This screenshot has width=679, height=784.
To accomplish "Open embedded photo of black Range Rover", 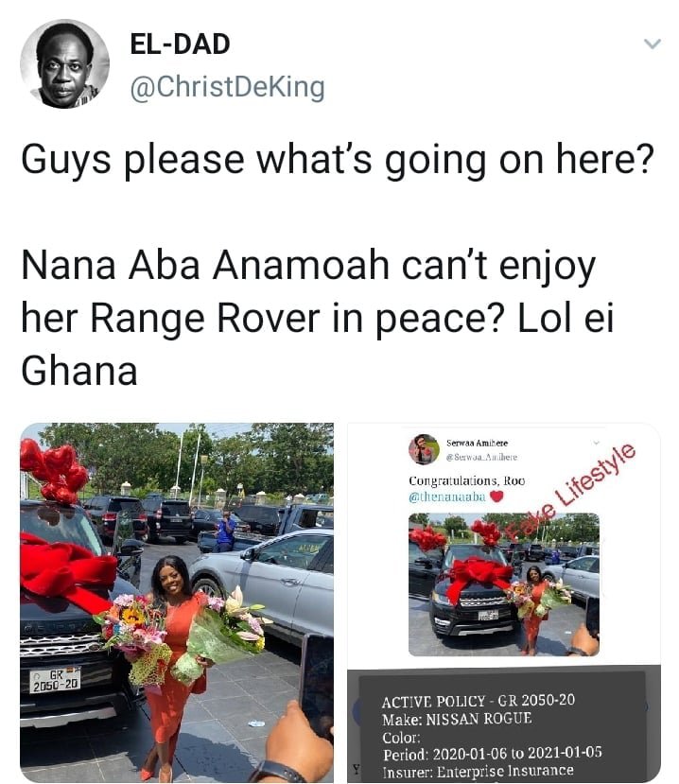I will coord(504,584).
